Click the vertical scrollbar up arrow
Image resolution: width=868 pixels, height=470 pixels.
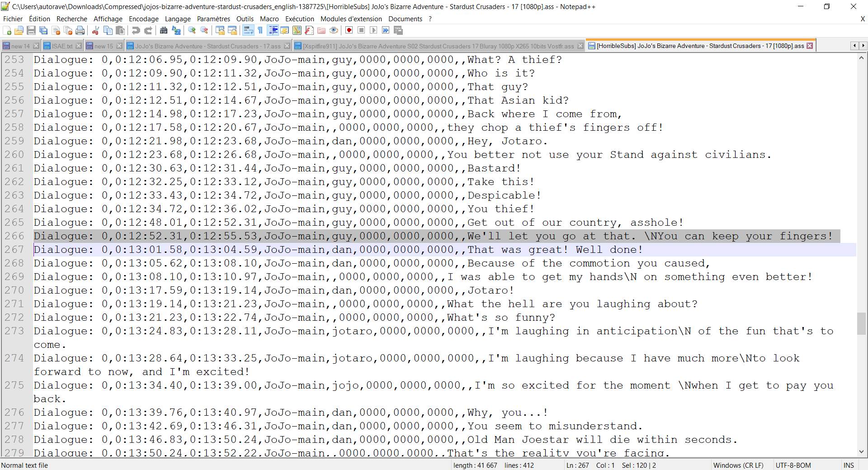coord(861,58)
